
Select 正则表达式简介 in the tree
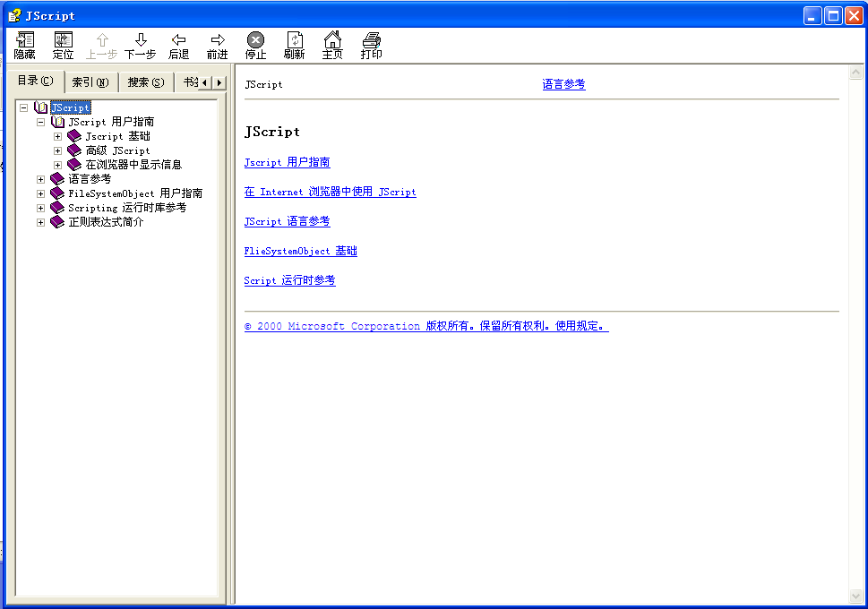105,222
